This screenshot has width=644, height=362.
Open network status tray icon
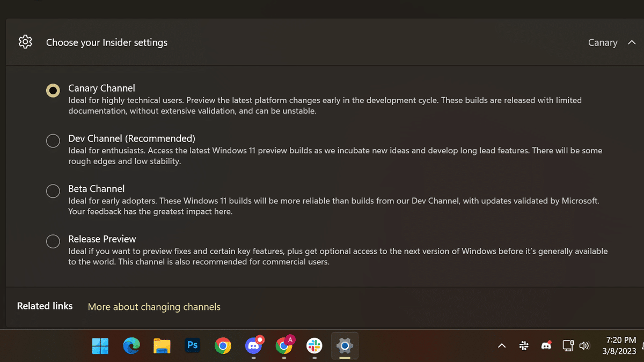click(x=568, y=346)
